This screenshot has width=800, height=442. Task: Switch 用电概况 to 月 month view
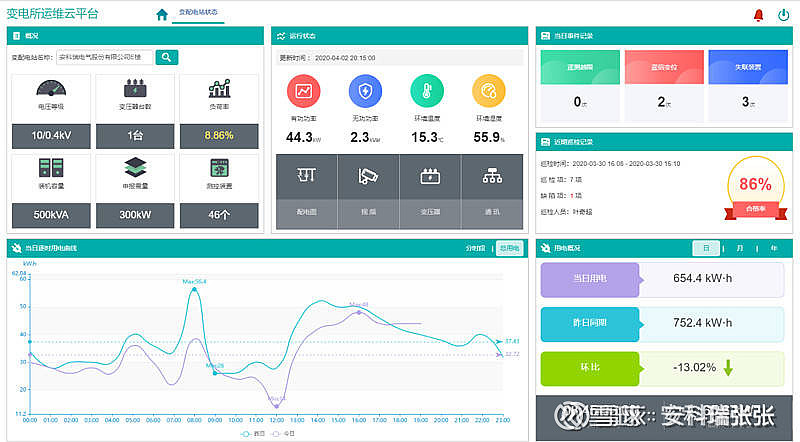tap(740, 249)
